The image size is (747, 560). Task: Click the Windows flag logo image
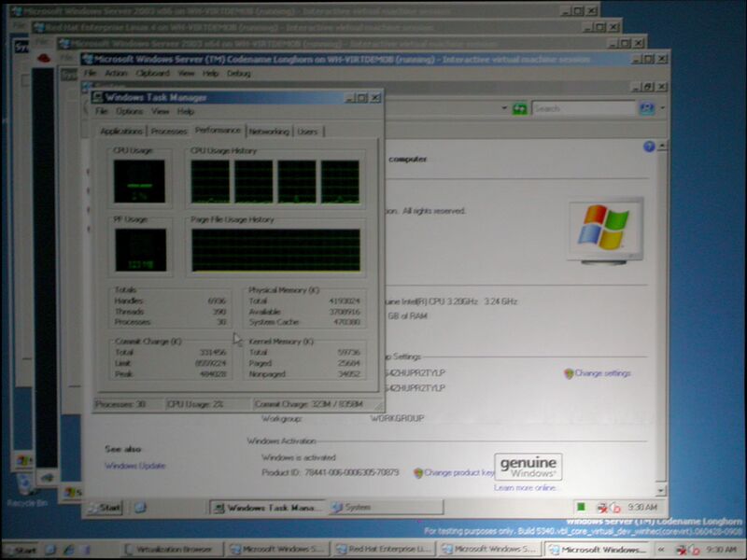tap(604, 229)
